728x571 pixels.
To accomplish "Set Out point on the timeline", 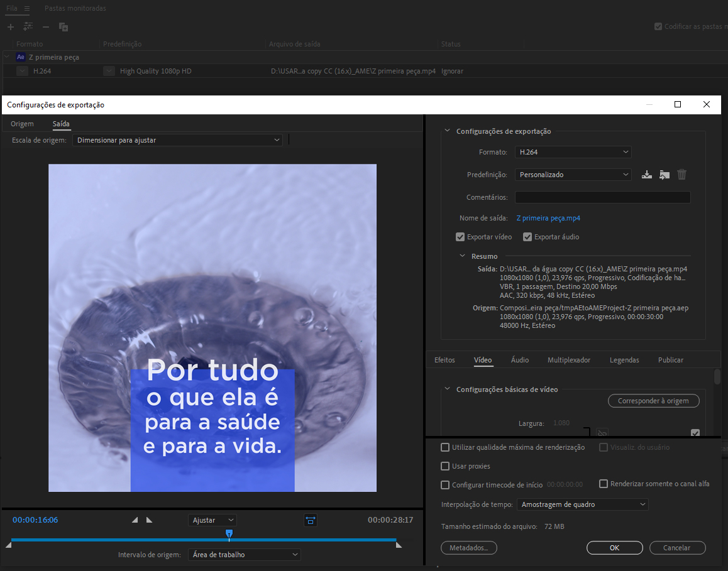I will (x=149, y=519).
